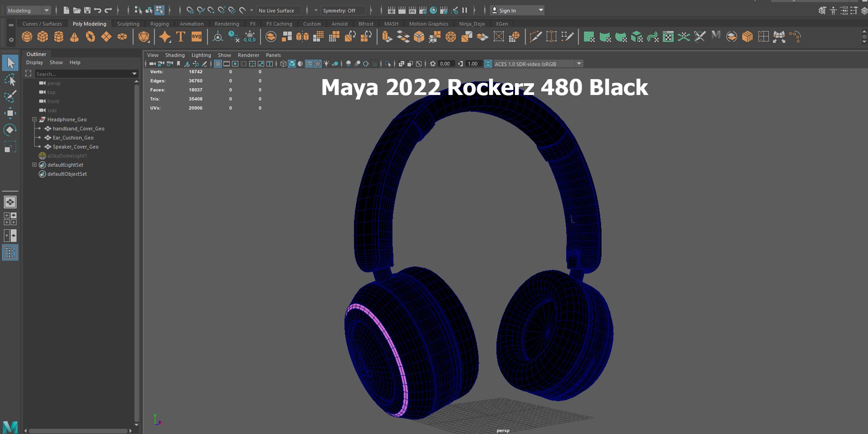Toggle wireframe display in viewport toolbar
This screenshot has width=868, height=434.
point(283,64)
